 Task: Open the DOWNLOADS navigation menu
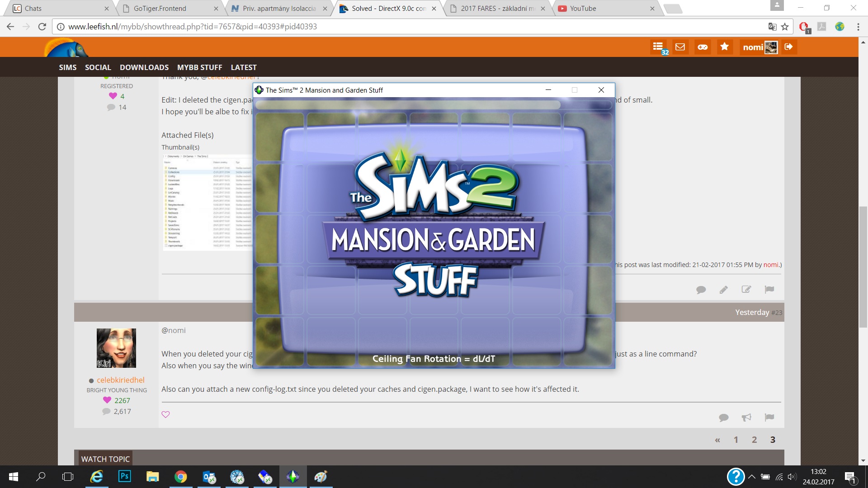144,67
